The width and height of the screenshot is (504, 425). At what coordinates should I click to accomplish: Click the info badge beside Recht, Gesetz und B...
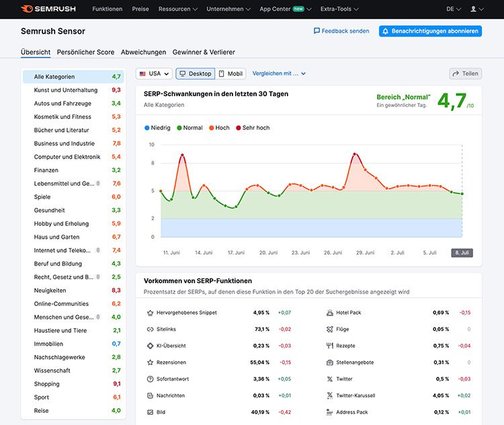pyautogui.click(x=98, y=277)
